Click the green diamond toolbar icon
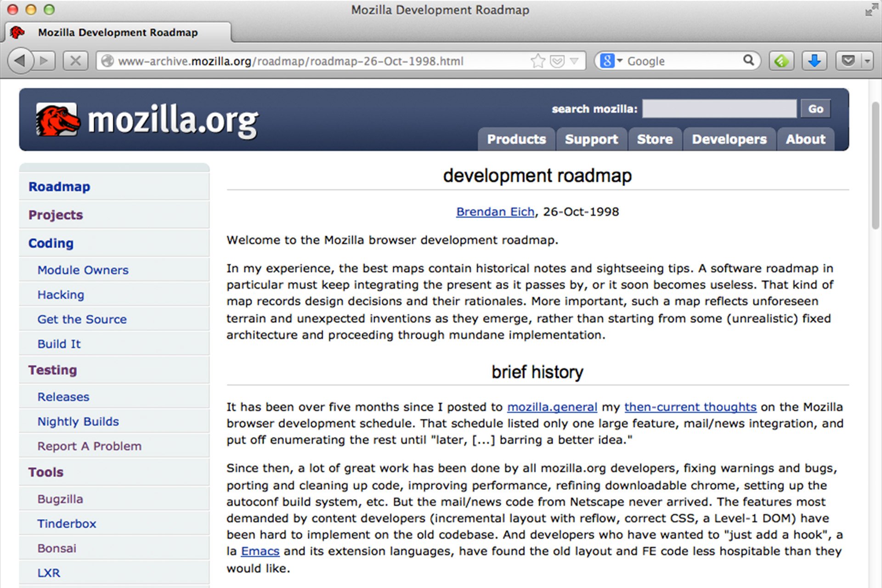The width and height of the screenshot is (882, 588). (x=781, y=61)
